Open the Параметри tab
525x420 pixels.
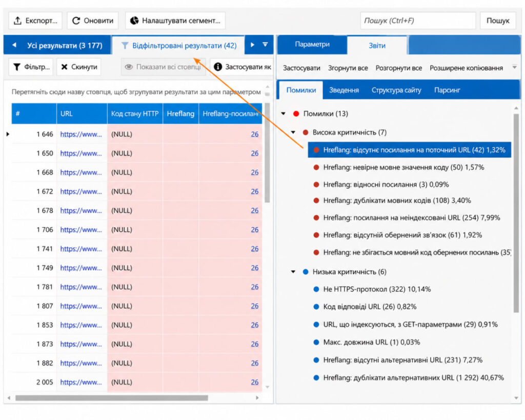[x=312, y=45]
